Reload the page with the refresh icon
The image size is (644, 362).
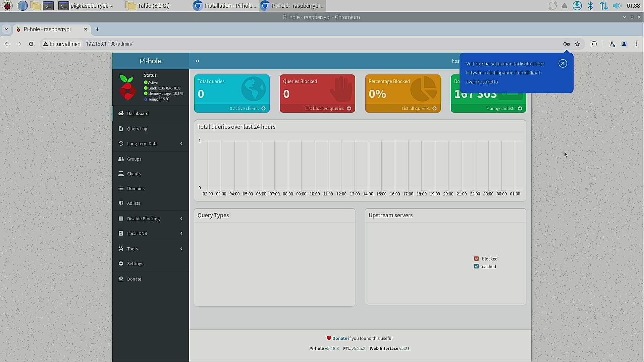pos(31,44)
